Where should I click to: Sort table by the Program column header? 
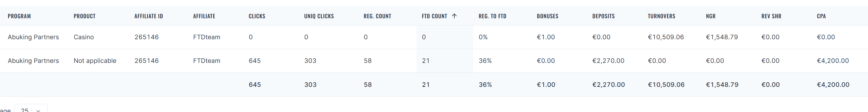click(19, 16)
